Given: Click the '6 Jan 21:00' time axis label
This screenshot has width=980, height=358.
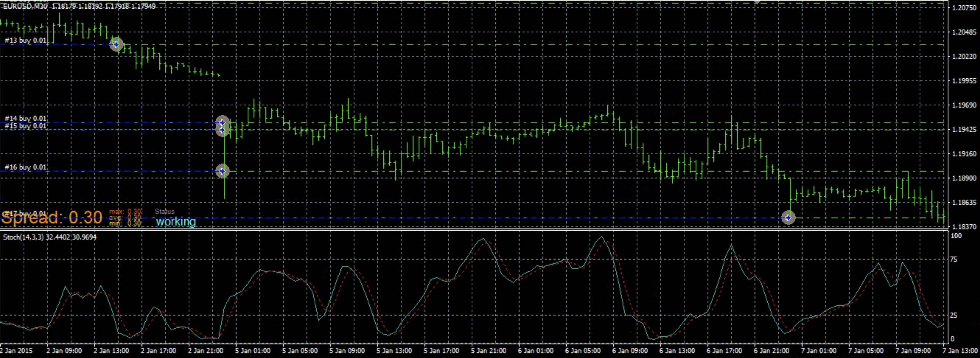Looking at the screenshot, I should click(771, 350).
